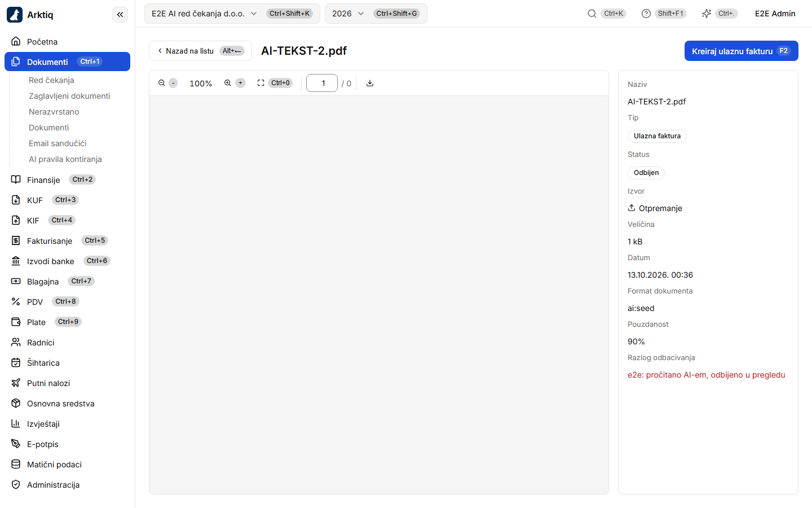Image resolution: width=812 pixels, height=508 pixels.
Task: Select the active Dokumenti sidebar item
Action: 67,62
